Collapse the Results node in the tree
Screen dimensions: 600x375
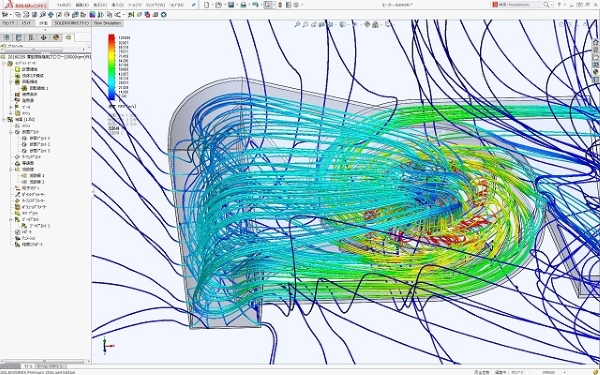[x=4, y=120]
